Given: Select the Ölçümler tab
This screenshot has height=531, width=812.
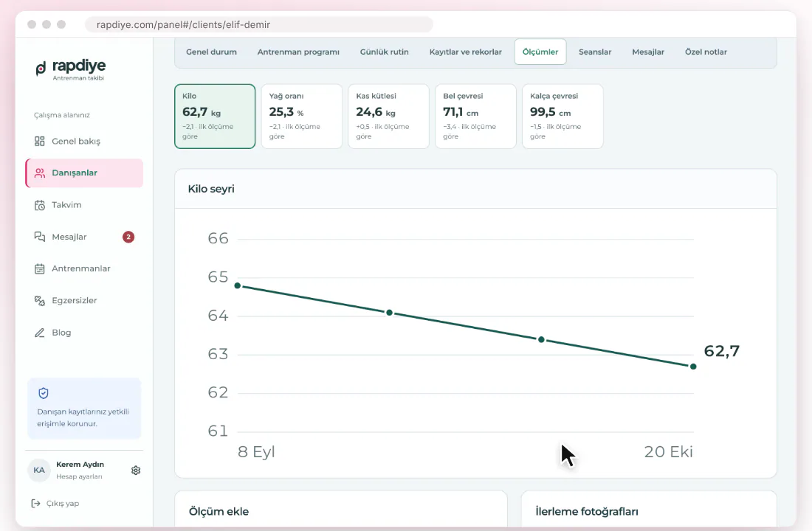Looking at the screenshot, I should click(540, 52).
